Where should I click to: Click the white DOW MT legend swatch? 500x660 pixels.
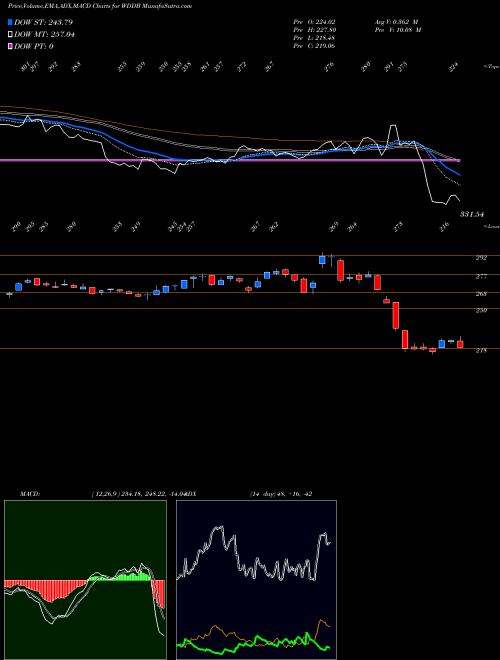11,35
